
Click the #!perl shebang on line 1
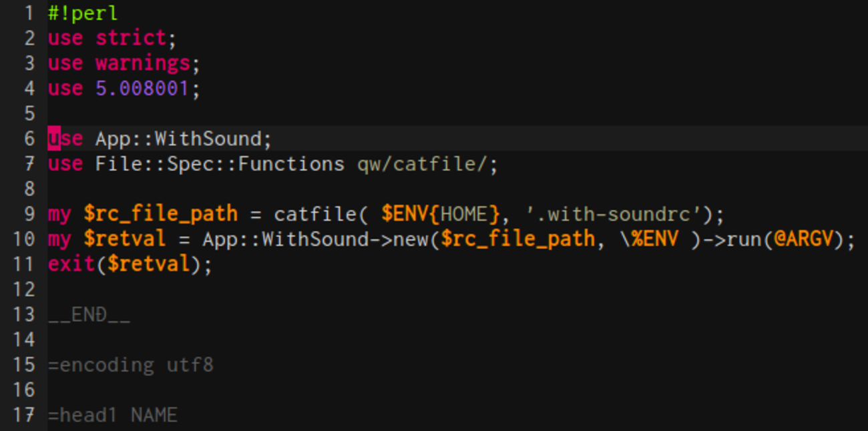pos(83,13)
